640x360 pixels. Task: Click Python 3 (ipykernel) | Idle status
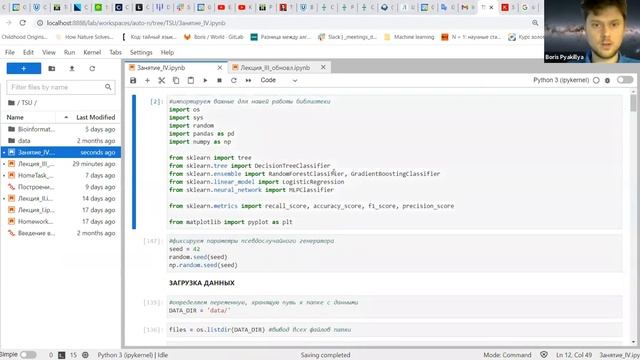pyautogui.click(x=133, y=355)
